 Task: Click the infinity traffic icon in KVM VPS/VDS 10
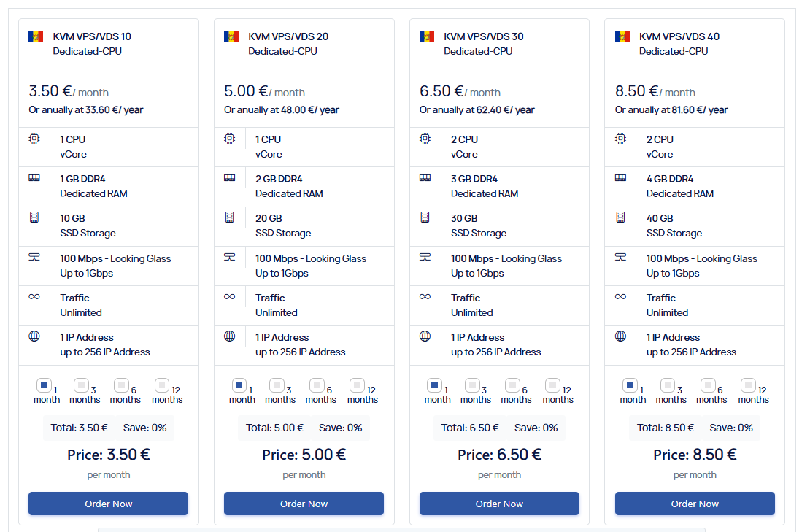coord(34,296)
